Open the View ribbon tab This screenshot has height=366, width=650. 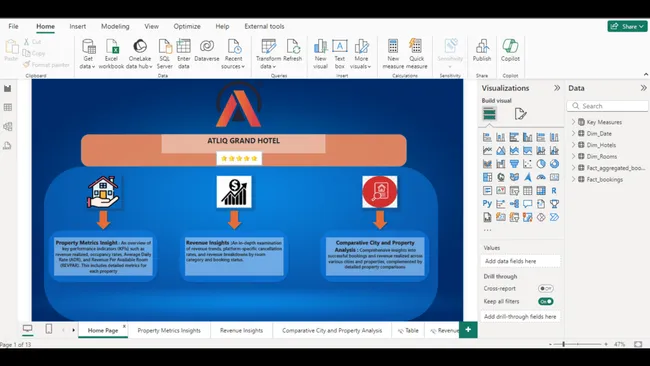pos(151,26)
